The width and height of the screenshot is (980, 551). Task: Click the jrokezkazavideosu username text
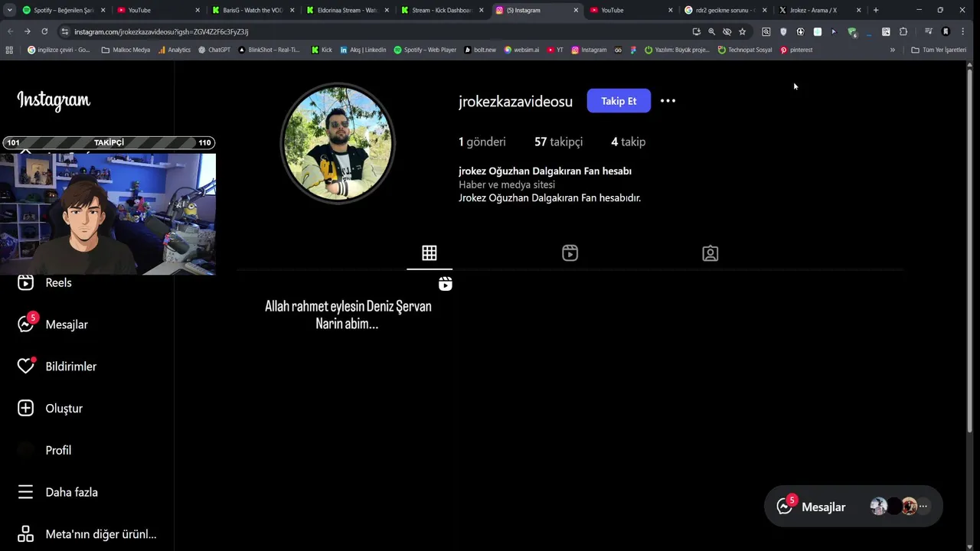(515, 102)
